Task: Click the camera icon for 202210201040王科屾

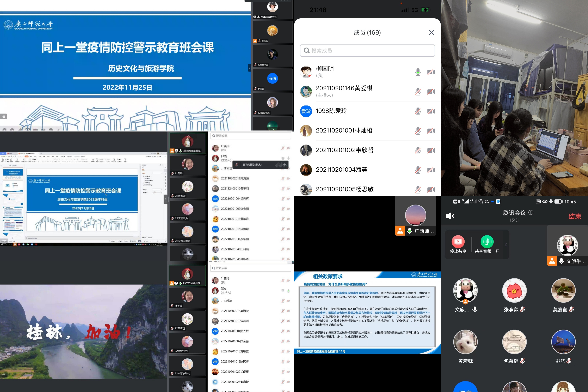Action: (x=288, y=249)
